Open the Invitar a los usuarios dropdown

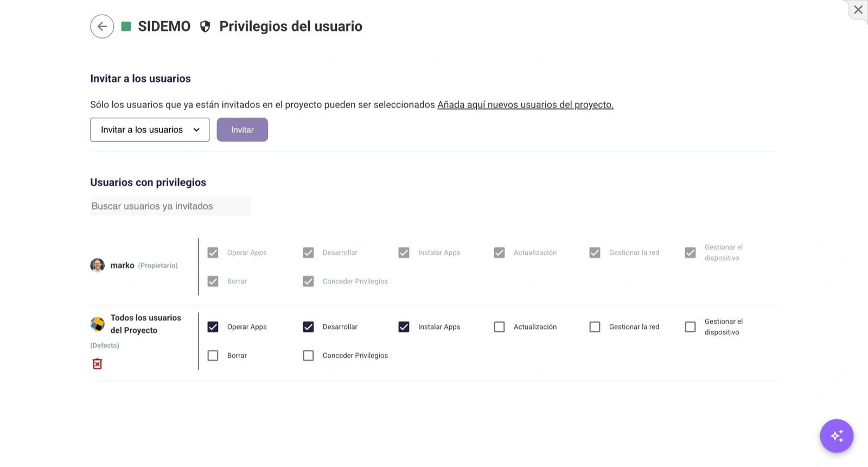click(x=150, y=130)
